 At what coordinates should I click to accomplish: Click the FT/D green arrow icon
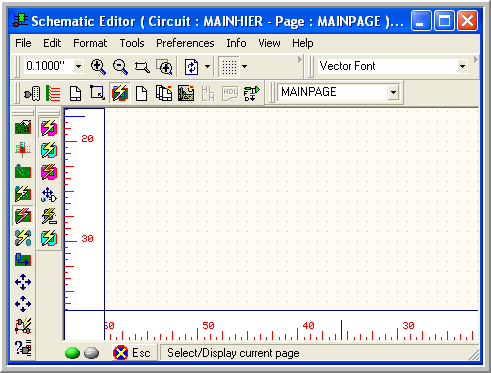tap(252, 93)
